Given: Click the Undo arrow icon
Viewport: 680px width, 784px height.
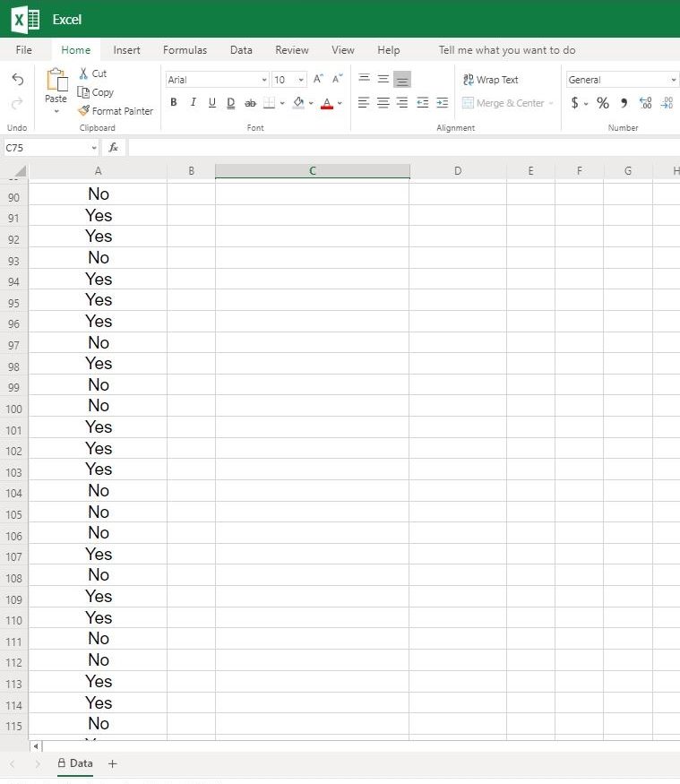Looking at the screenshot, I should (x=18, y=79).
